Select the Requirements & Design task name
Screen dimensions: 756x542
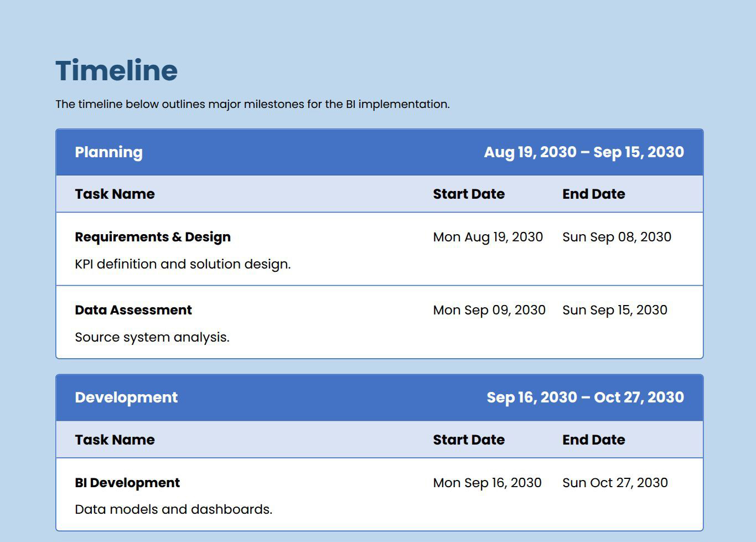point(153,237)
